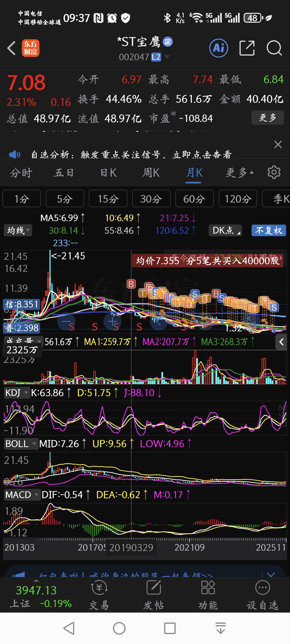
Task: Open the KDJ indicator dropdown
Action: pyautogui.click(x=16, y=393)
